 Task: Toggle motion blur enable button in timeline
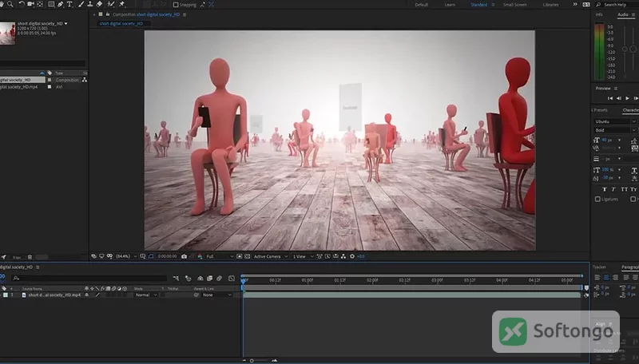pos(219,279)
